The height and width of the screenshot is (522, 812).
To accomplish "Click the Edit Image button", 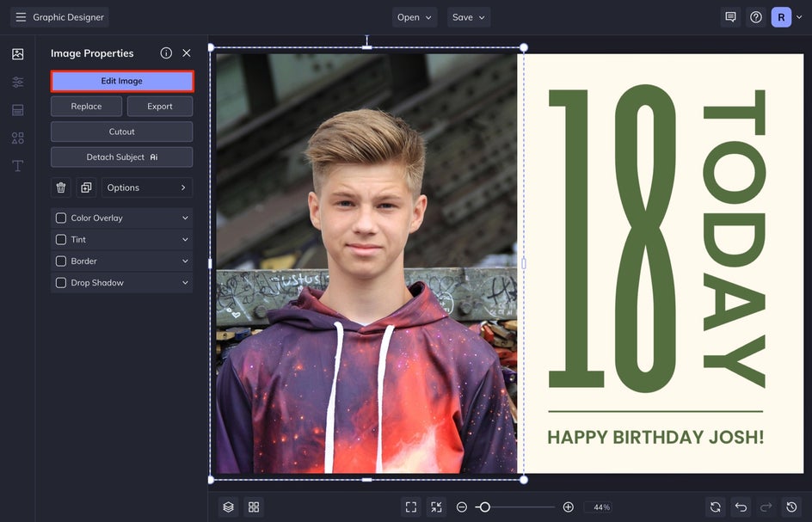I will point(121,82).
